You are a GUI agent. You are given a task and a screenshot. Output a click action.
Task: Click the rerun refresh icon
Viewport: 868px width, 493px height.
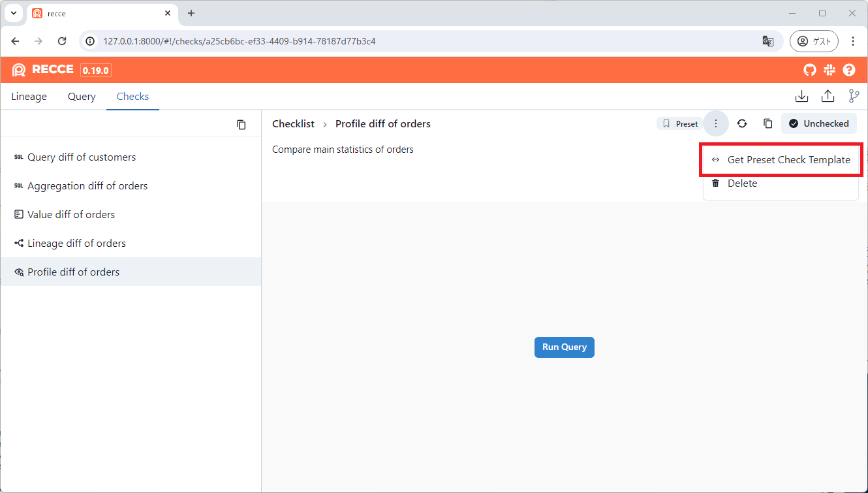click(742, 123)
